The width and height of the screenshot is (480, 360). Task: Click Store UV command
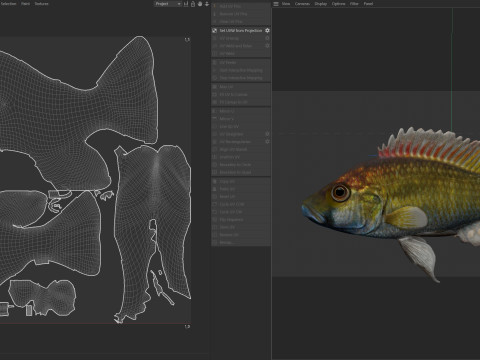(241, 227)
